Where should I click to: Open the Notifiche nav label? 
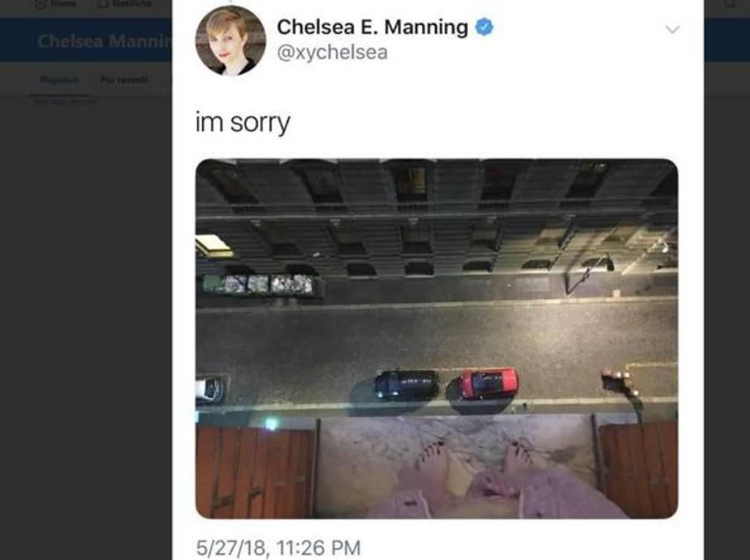(x=132, y=4)
